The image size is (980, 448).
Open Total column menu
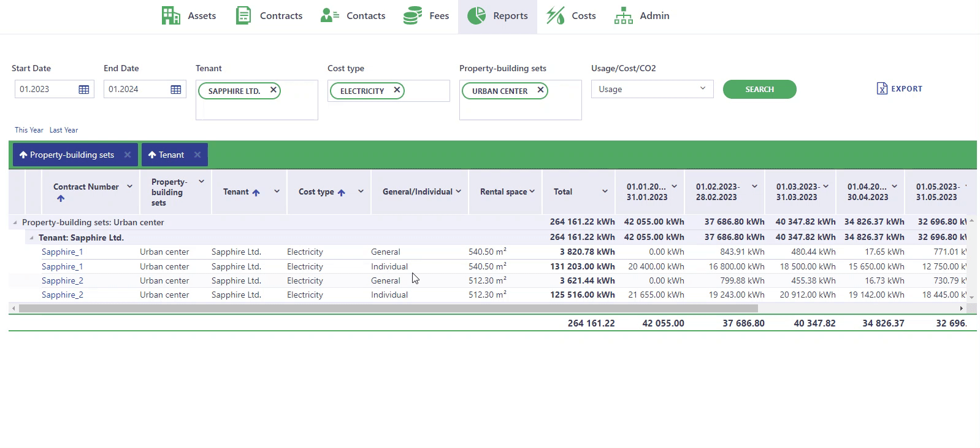tap(605, 191)
